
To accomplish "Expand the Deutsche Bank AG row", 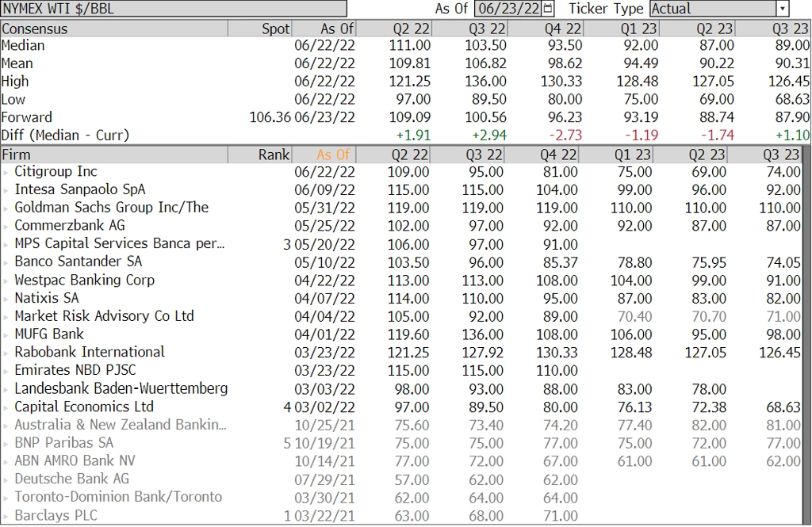I will (x=6, y=480).
